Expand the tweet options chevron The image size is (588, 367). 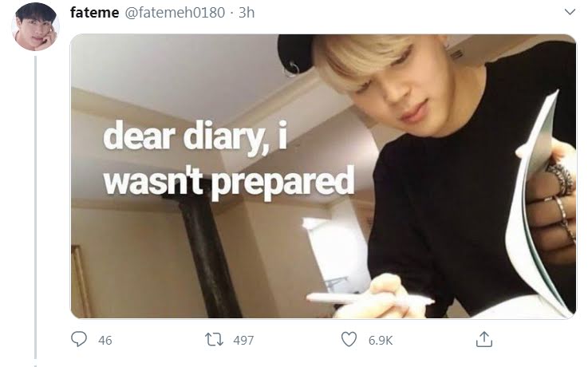(x=570, y=12)
